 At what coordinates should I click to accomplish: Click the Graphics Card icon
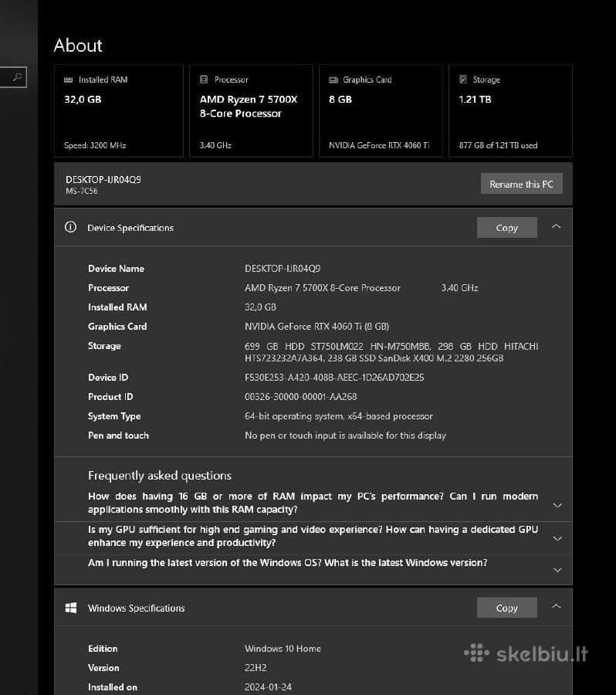333,80
